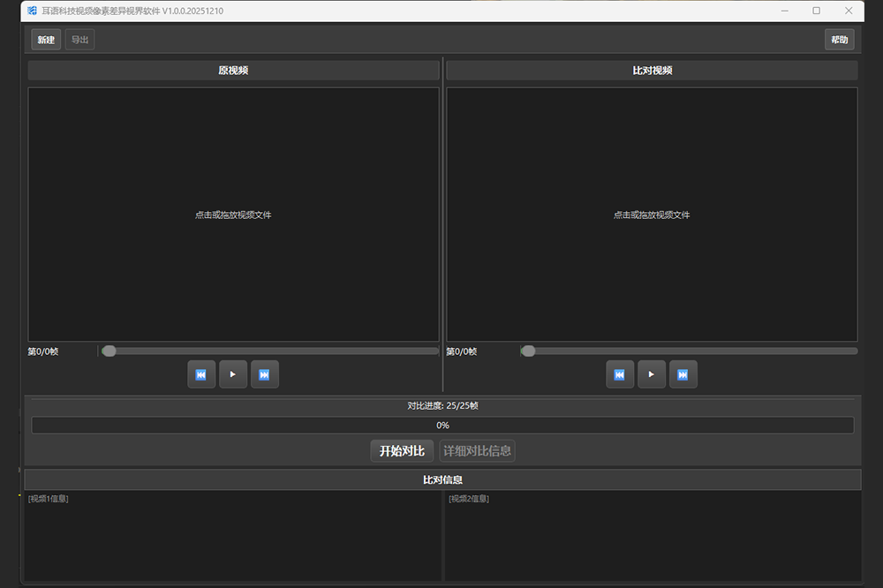Start comparison with 开始对比 button
Image resolution: width=883 pixels, height=588 pixels.
(x=402, y=451)
